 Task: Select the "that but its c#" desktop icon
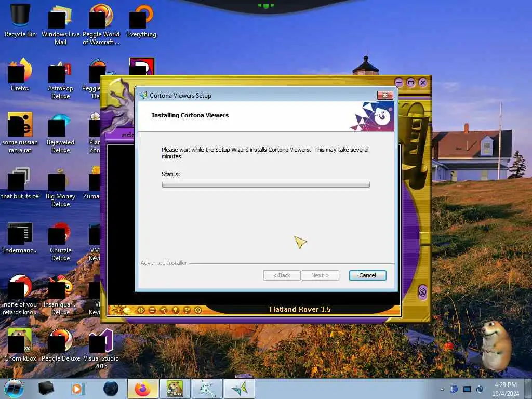(20, 183)
